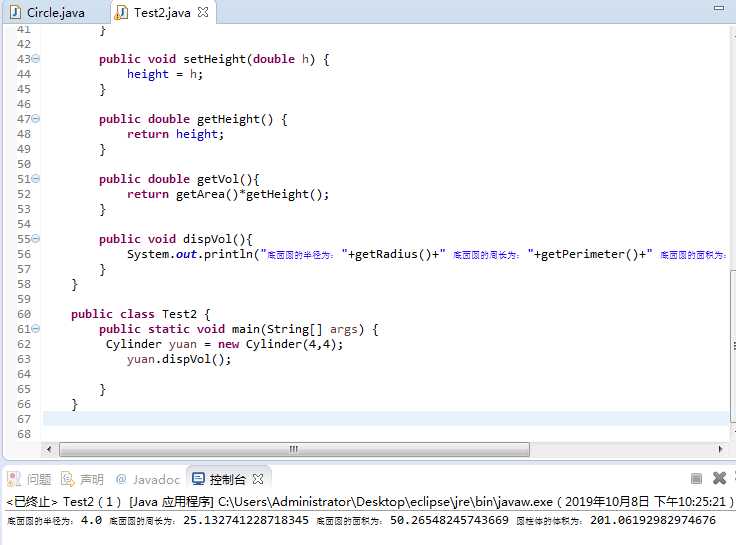Screen dimensions: 736x545
Task: Click 'return height;' statement
Action: 176,134
